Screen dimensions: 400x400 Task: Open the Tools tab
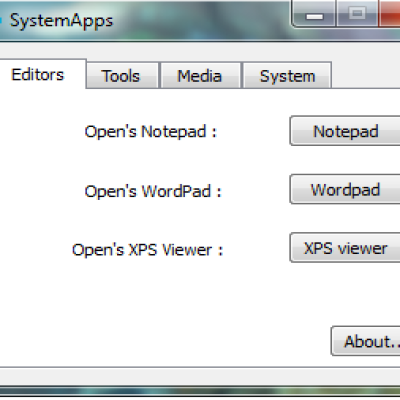[122, 76]
